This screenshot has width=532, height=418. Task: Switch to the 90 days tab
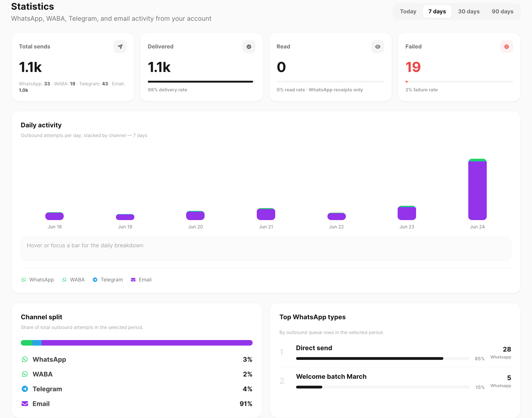[x=502, y=12]
